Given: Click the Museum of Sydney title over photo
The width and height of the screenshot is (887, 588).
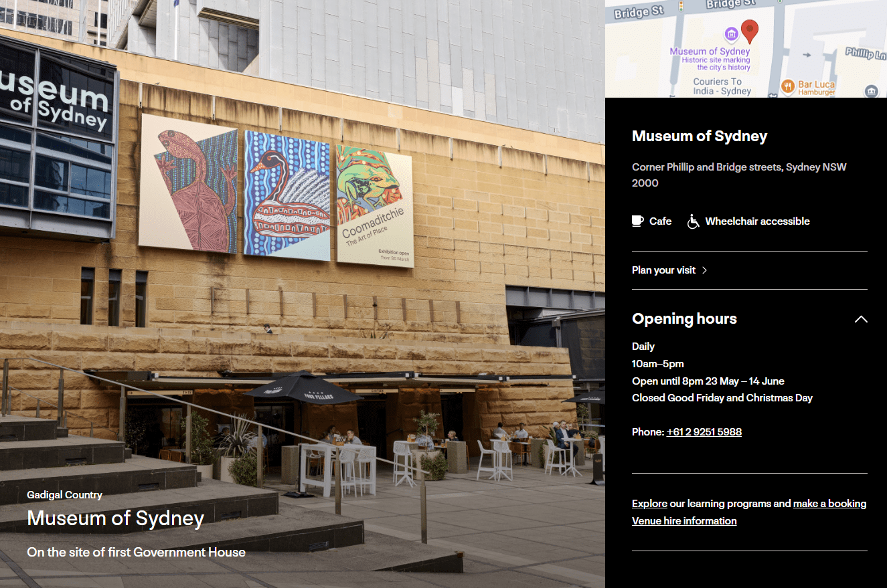Looking at the screenshot, I should 115,518.
